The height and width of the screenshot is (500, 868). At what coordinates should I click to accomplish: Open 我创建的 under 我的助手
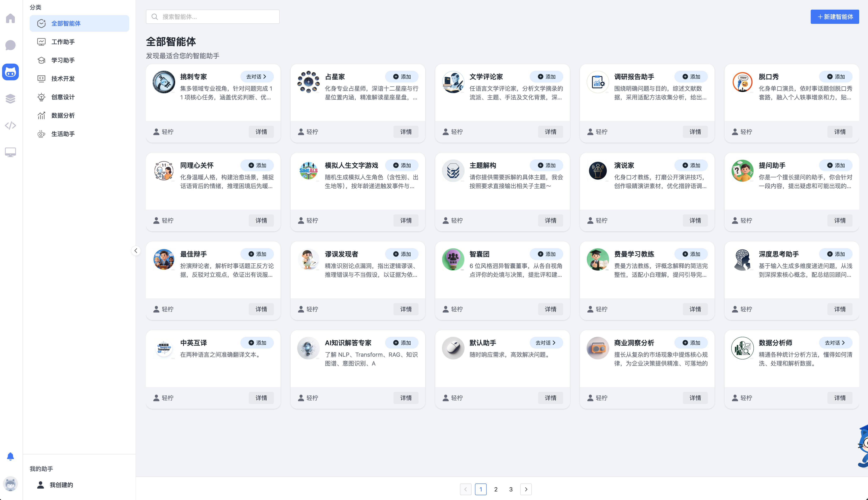(79, 485)
